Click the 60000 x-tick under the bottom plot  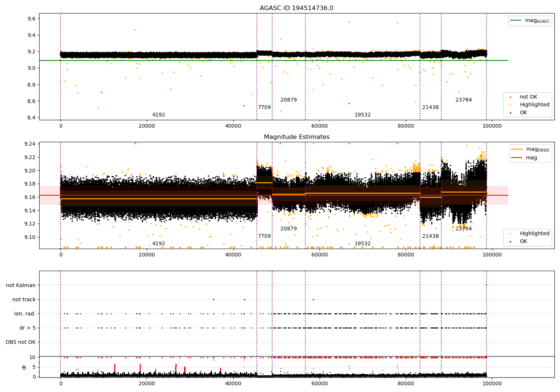pos(320,384)
